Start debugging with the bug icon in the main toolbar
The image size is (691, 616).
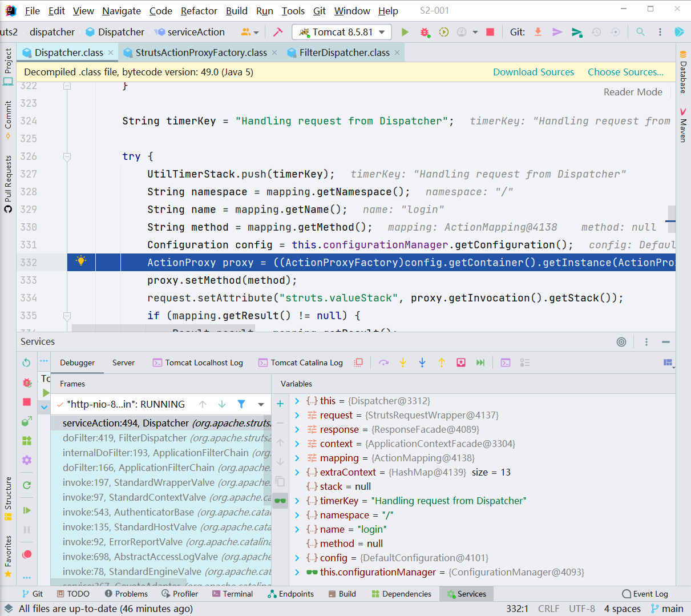(425, 32)
